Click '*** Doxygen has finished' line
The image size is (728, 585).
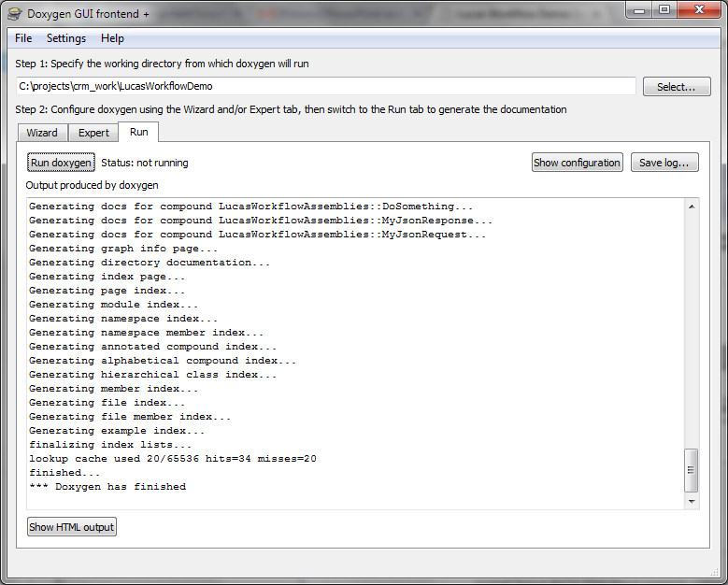click(x=107, y=487)
